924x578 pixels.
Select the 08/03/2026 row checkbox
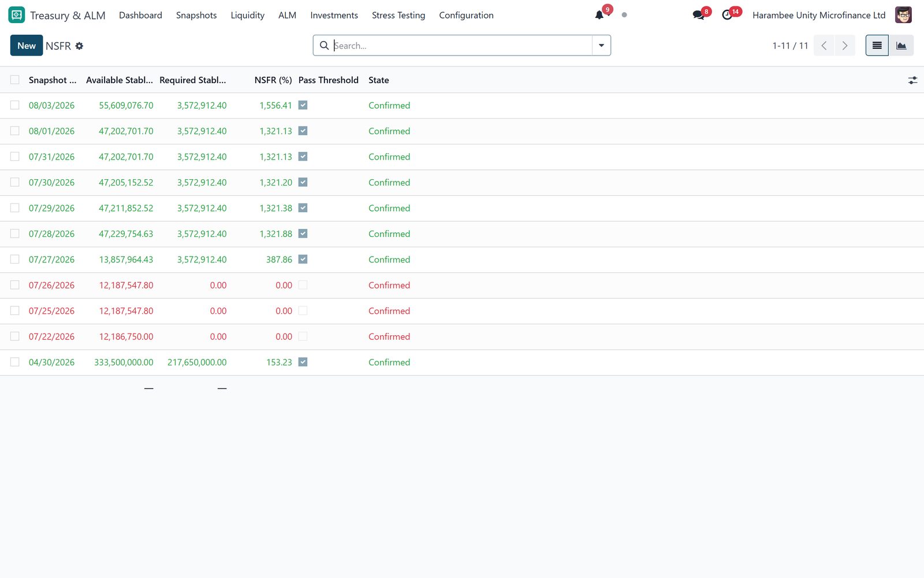[x=15, y=105]
